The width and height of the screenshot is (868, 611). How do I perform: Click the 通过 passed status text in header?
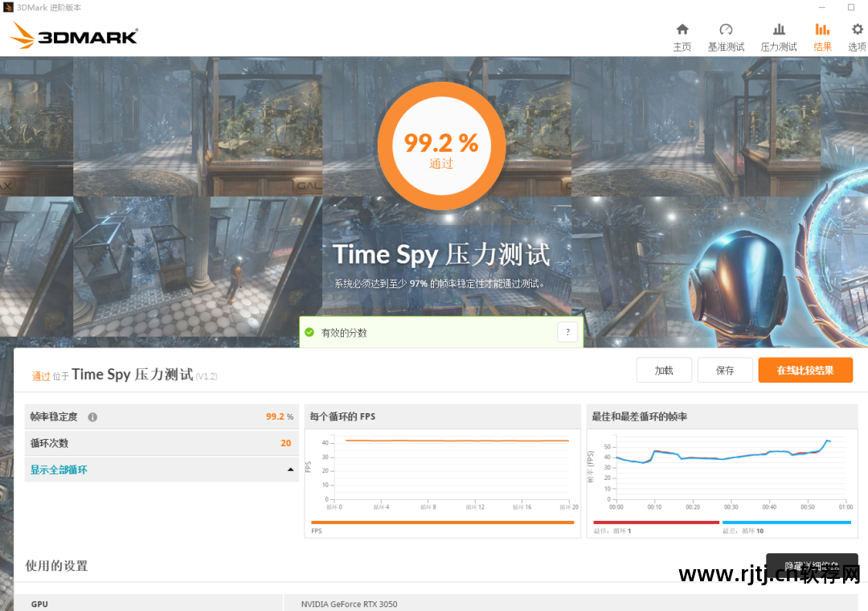(41, 376)
